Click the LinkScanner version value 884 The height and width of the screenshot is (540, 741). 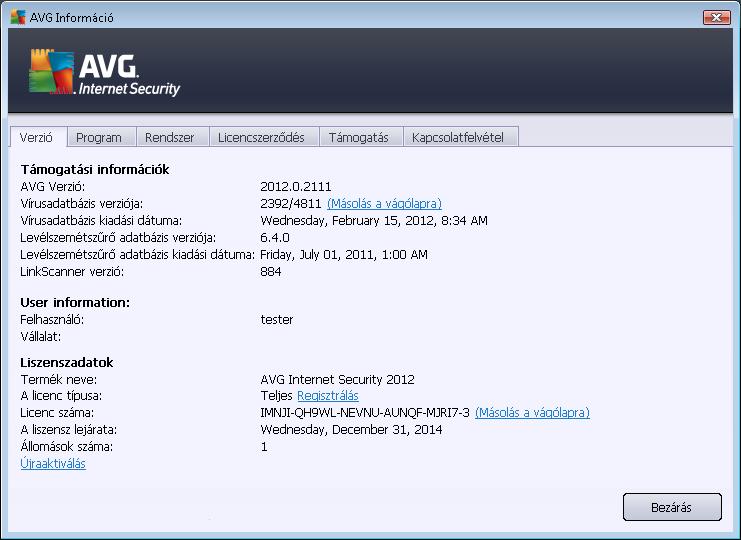[271, 272]
